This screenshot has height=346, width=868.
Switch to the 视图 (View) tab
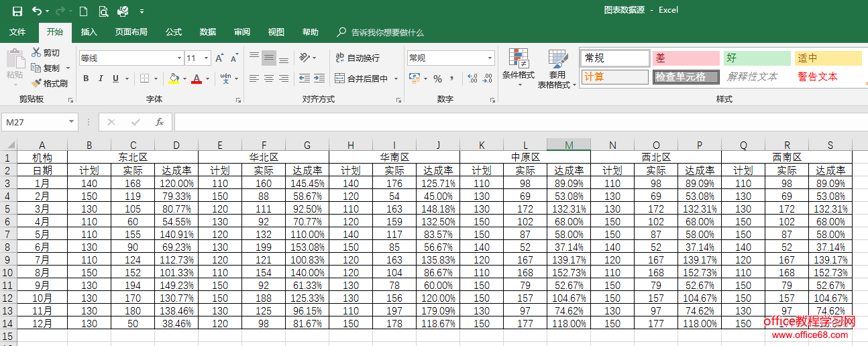point(276,32)
